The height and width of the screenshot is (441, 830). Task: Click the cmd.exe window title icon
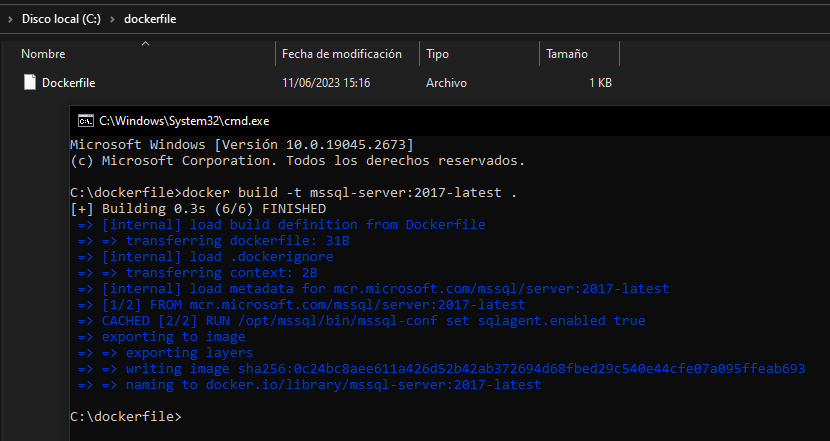86,120
